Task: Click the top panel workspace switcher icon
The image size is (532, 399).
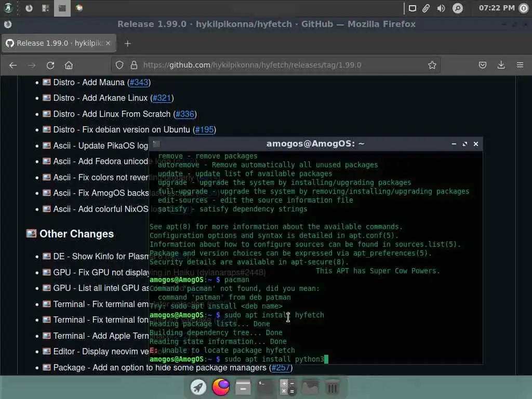Action: [46, 8]
